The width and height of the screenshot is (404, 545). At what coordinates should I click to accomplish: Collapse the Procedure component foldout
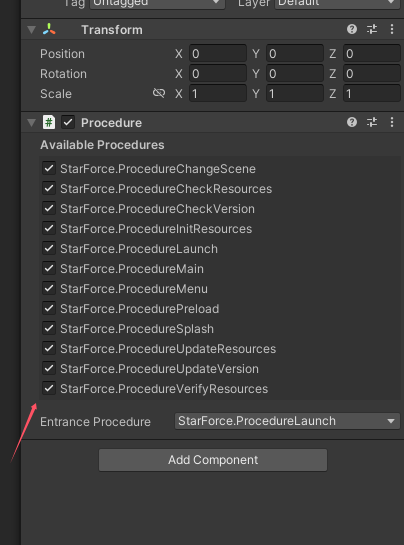32,123
